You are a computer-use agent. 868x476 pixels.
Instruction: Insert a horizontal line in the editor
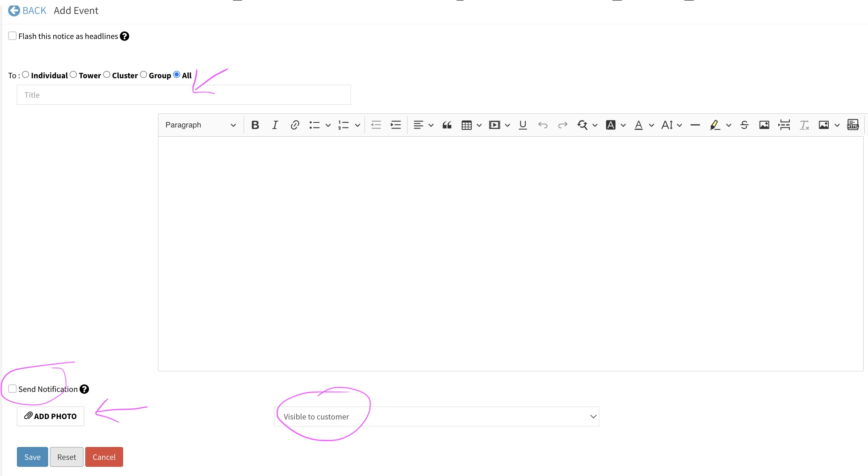[x=695, y=125]
